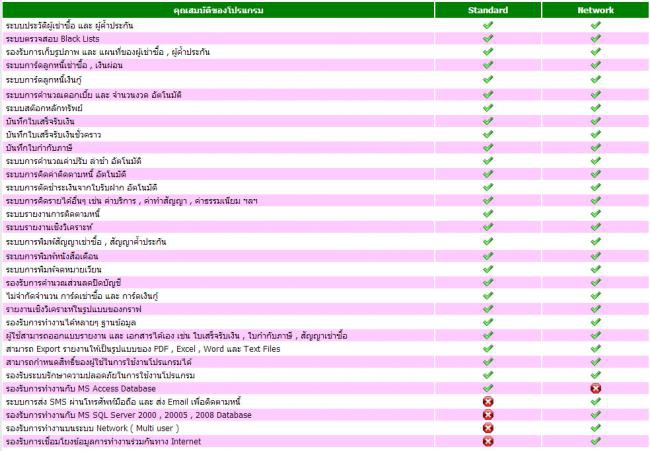The width and height of the screenshot is (650, 451).
Task: Click Network checkmark for บันทึกใบกำกับภาษี row
Action: tap(596, 148)
